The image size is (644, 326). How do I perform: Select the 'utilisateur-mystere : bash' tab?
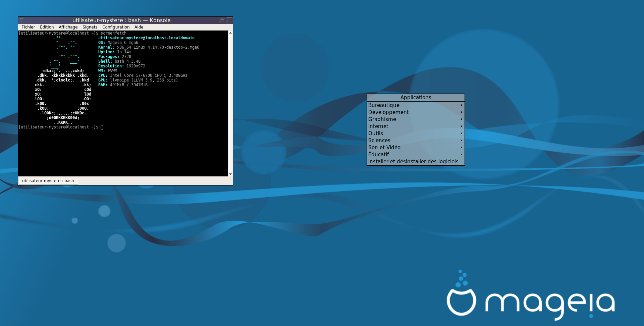click(48, 181)
